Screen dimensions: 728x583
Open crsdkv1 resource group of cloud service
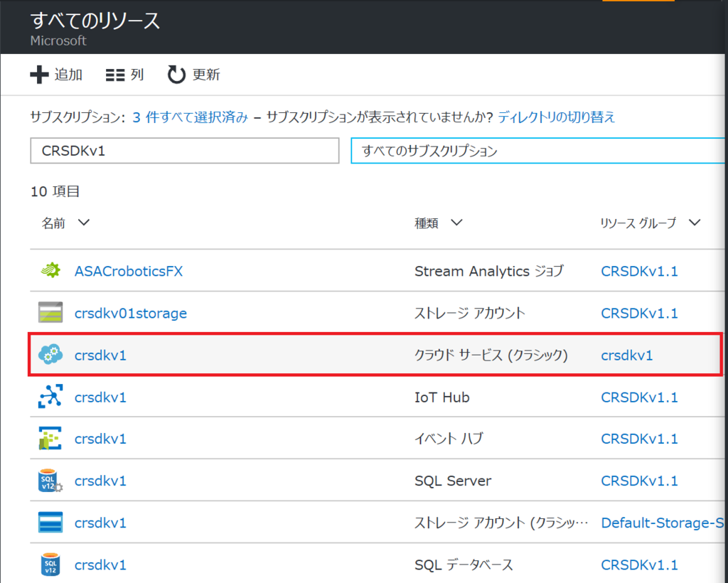click(x=627, y=355)
